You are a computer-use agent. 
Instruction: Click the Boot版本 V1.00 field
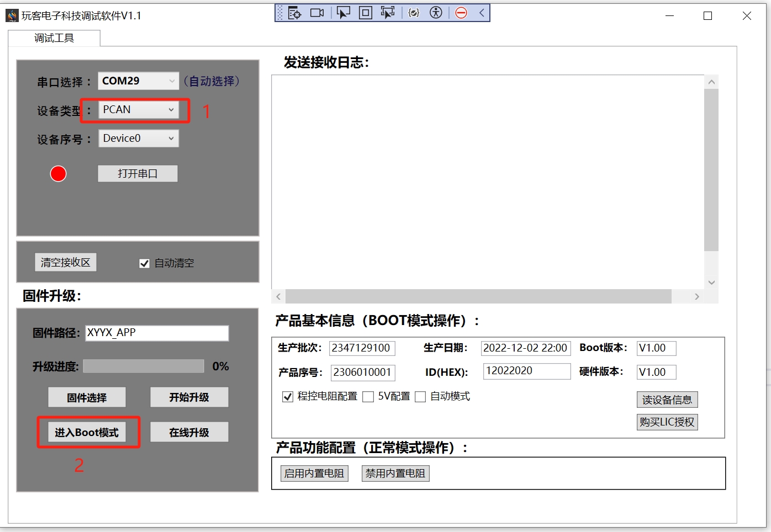[656, 348]
